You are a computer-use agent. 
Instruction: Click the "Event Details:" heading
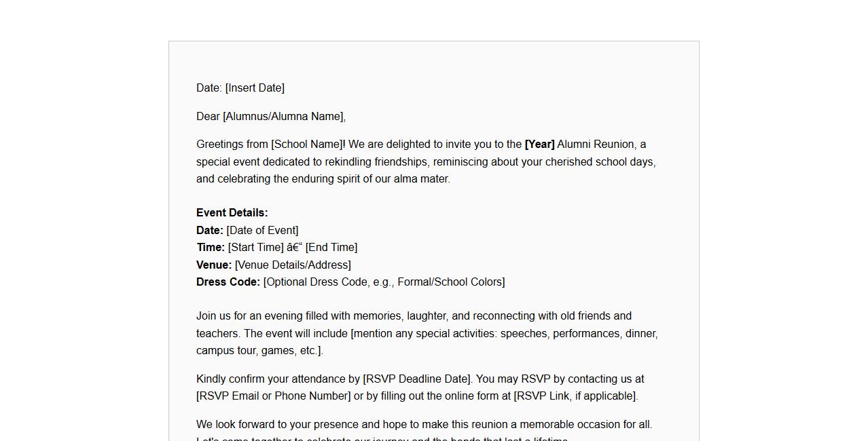click(x=232, y=213)
